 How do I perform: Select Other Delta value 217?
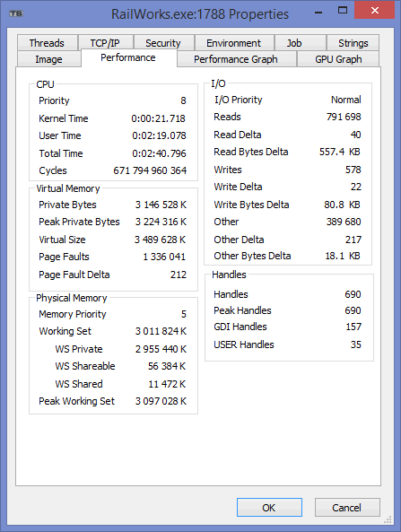click(353, 240)
